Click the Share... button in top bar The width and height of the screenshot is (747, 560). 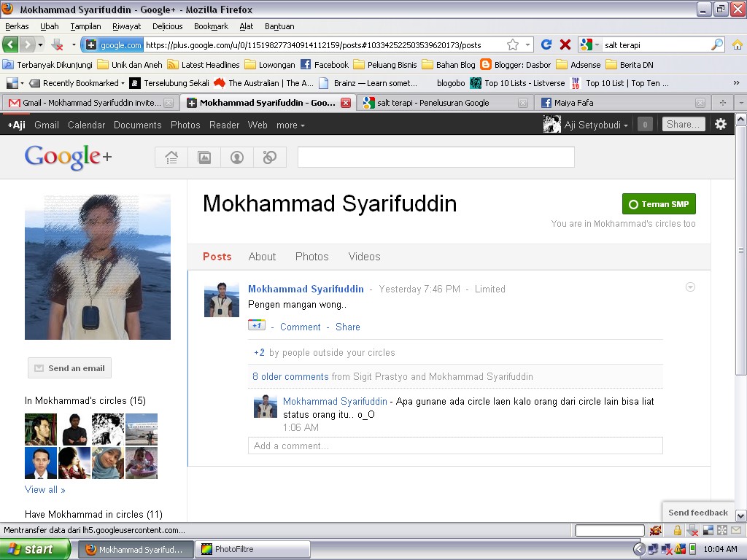coord(684,124)
